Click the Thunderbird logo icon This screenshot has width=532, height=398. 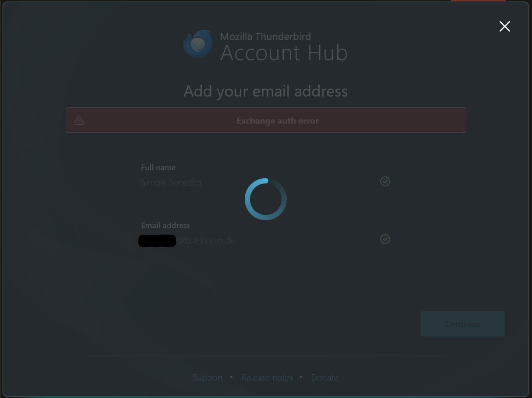(x=198, y=44)
